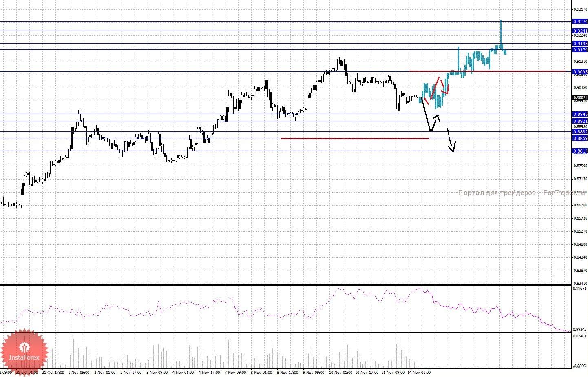Select the 1 Nov 09:00 date label
Viewport: 588px width, 377px height.
(80, 373)
